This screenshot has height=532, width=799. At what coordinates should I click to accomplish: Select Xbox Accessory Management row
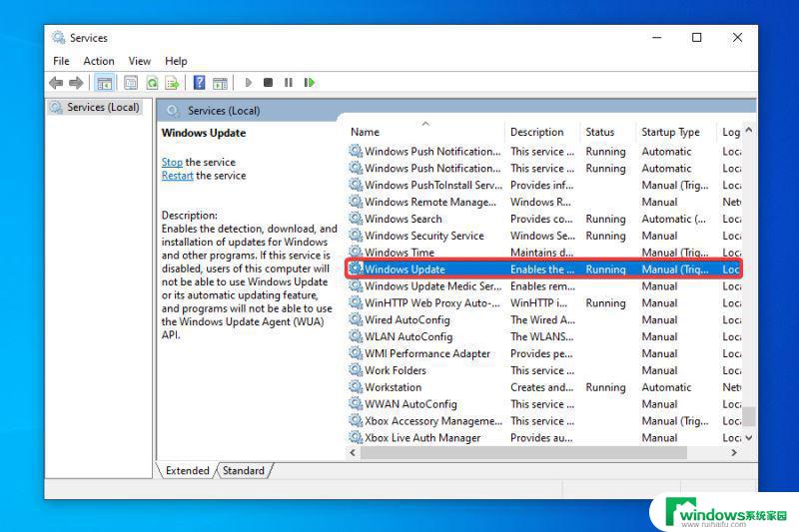click(544, 421)
